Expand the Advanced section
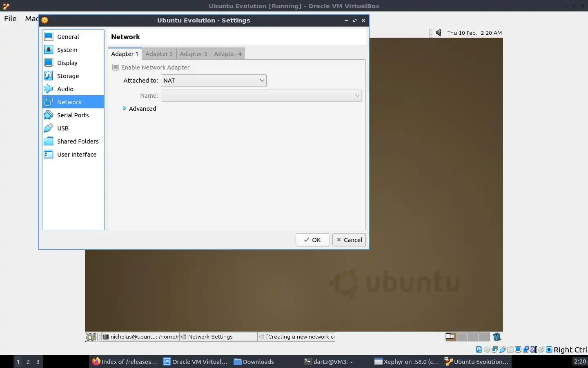Image resolution: width=588 pixels, height=368 pixels. [x=139, y=109]
